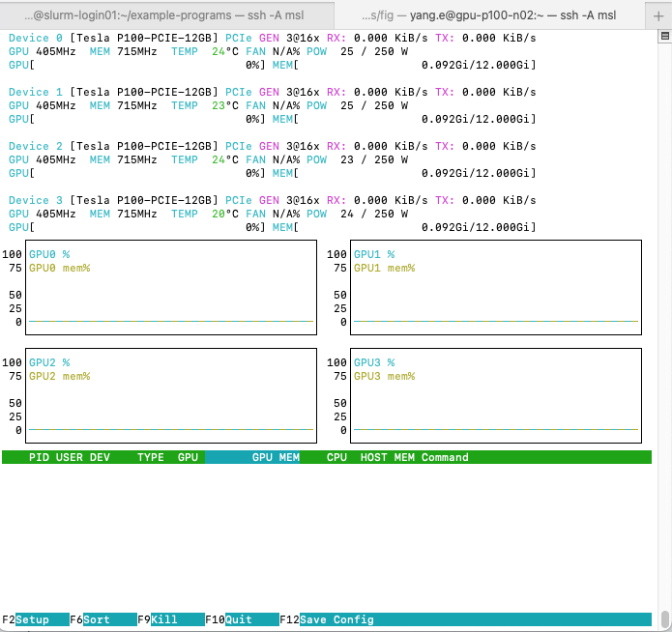This screenshot has width=672, height=632.
Task: Click Device 0 temperature reading 24°C
Action: 225,52
